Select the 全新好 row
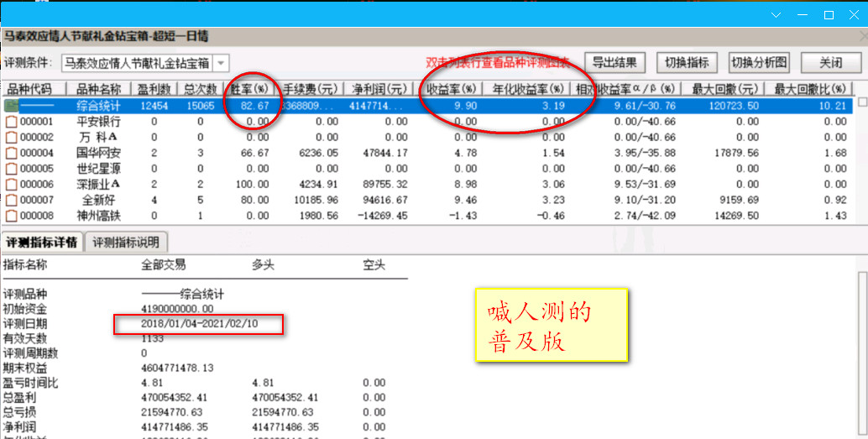 (427, 200)
